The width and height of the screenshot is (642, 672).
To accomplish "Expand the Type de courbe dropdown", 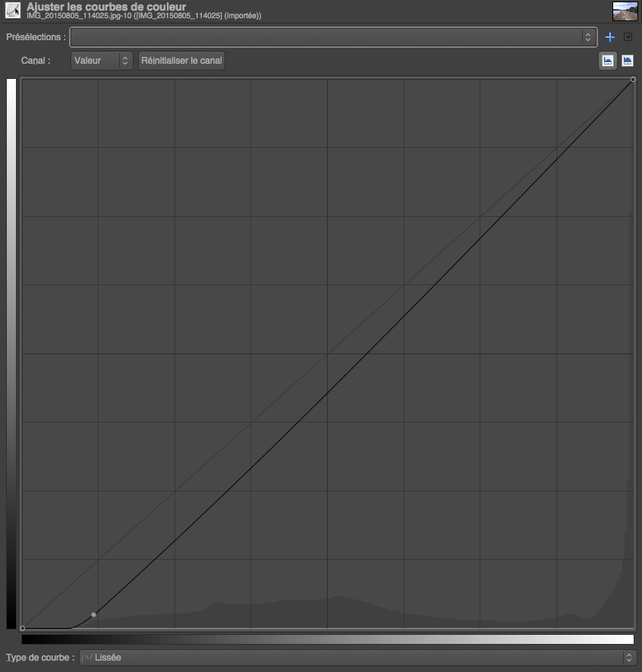I will 357,658.
